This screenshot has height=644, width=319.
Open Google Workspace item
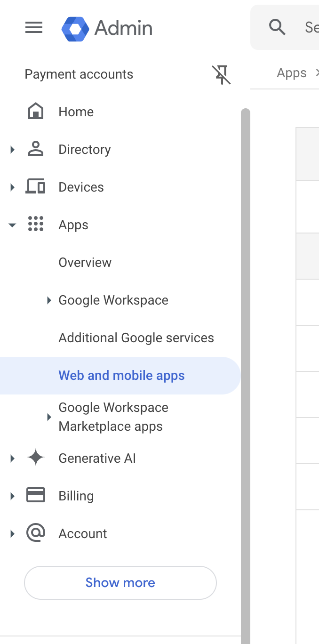tap(113, 300)
